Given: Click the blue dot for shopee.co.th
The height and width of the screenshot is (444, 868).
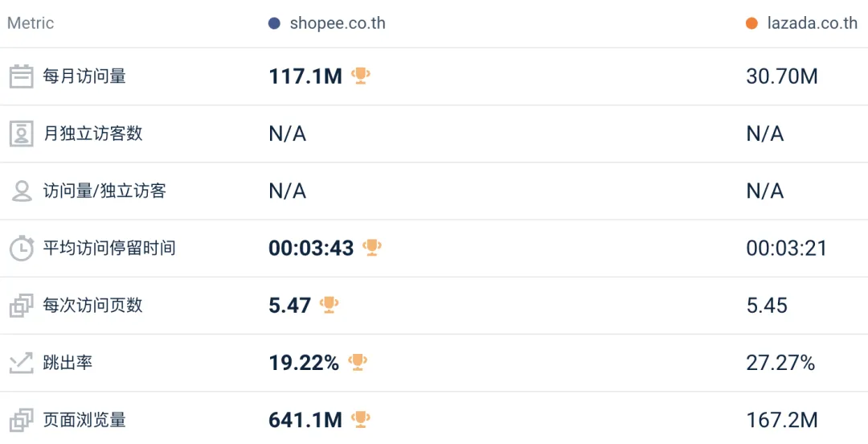Looking at the screenshot, I should [x=274, y=23].
